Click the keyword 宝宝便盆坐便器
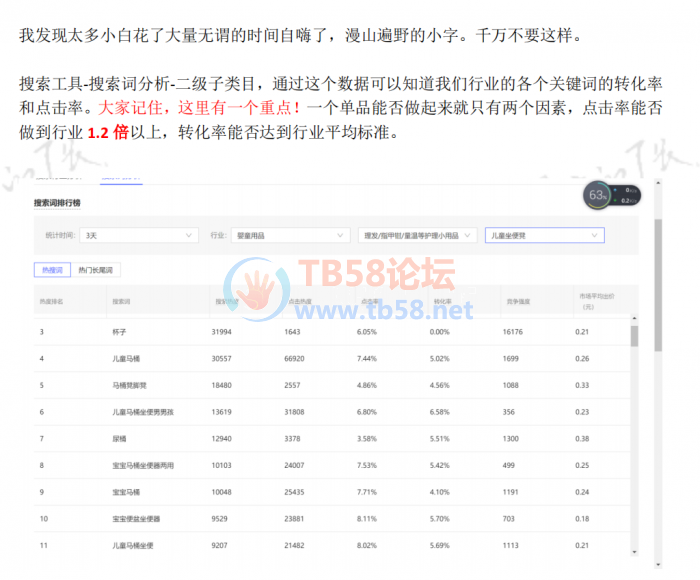The image size is (700, 580). pyautogui.click(x=136, y=519)
